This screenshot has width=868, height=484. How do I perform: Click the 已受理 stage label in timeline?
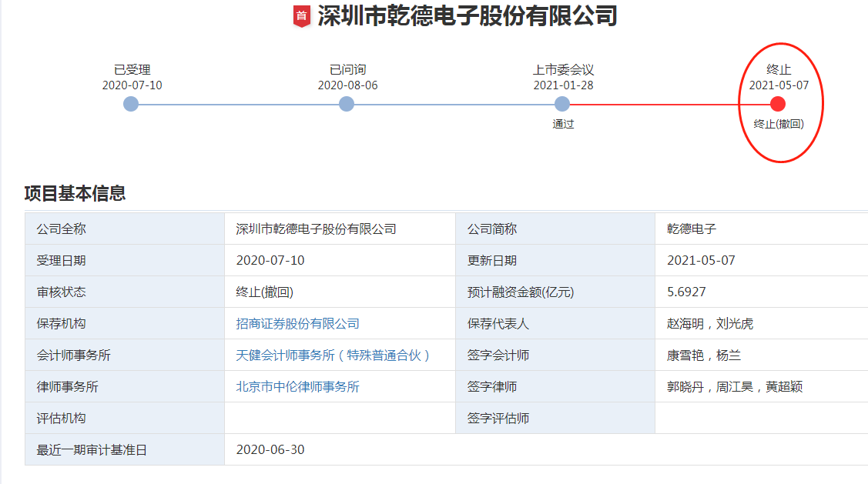tap(132, 70)
